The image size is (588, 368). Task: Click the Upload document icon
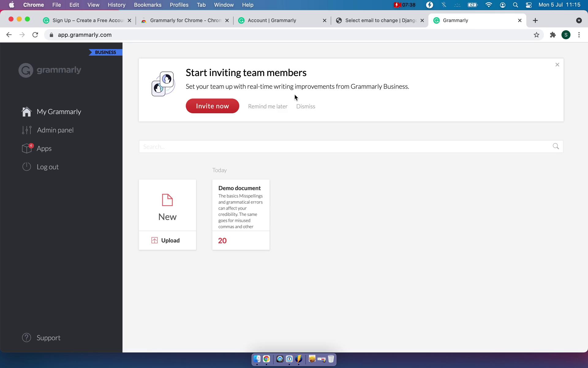click(155, 240)
